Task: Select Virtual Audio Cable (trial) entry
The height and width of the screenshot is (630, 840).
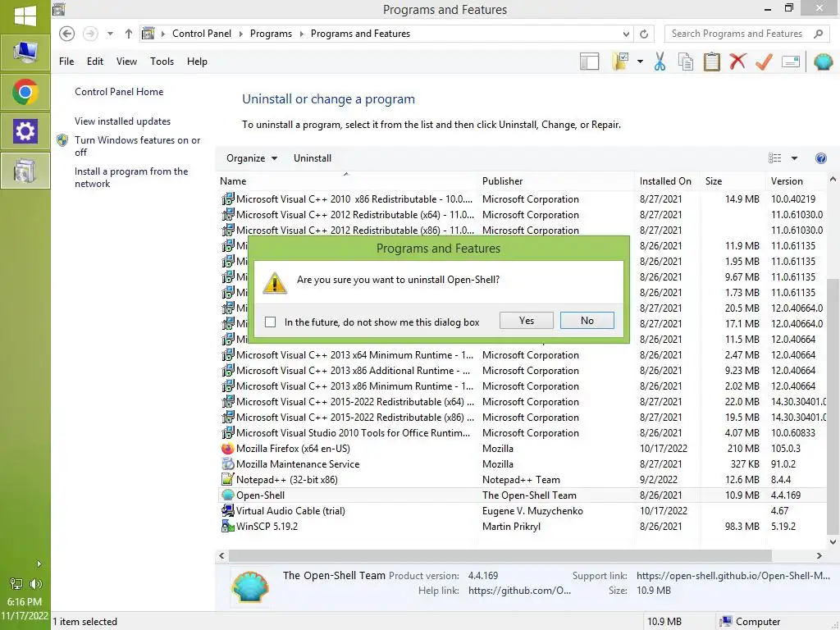Action: [523, 510]
